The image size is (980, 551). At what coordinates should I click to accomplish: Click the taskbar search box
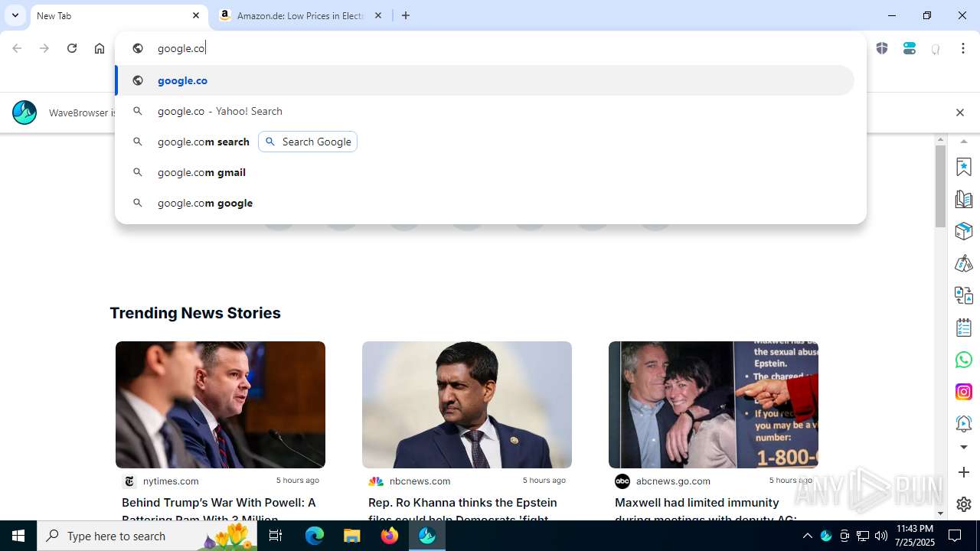[x=147, y=536]
